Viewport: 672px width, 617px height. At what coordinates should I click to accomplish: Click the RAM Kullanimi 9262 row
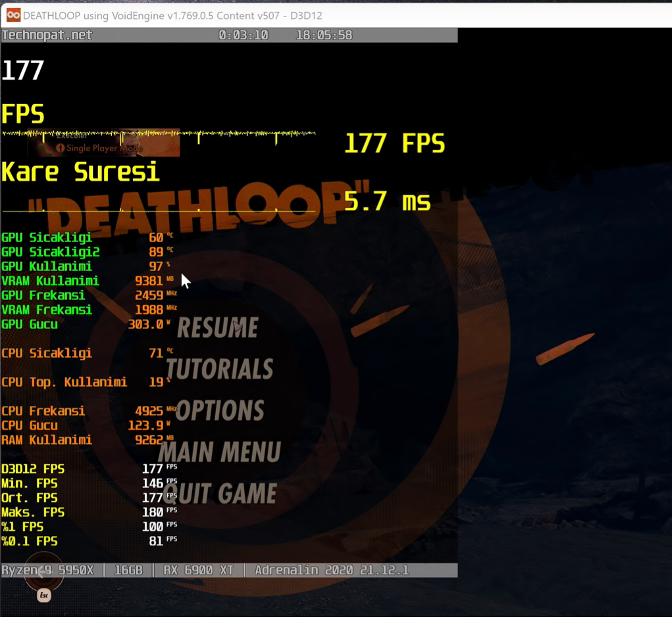click(x=88, y=440)
